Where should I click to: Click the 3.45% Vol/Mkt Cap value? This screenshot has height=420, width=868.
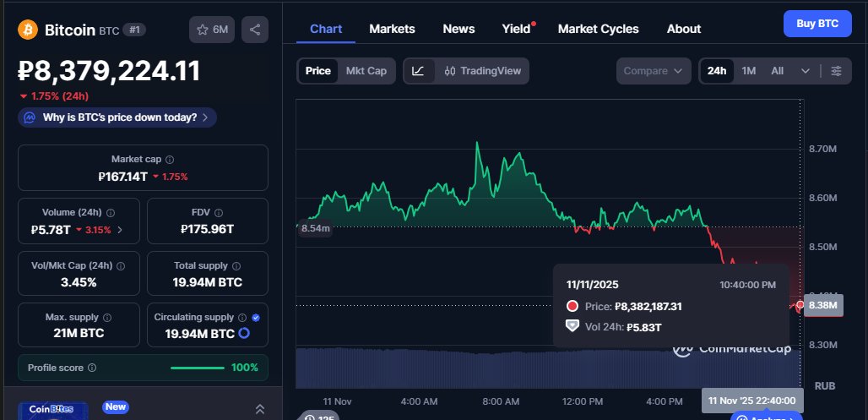point(79,282)
